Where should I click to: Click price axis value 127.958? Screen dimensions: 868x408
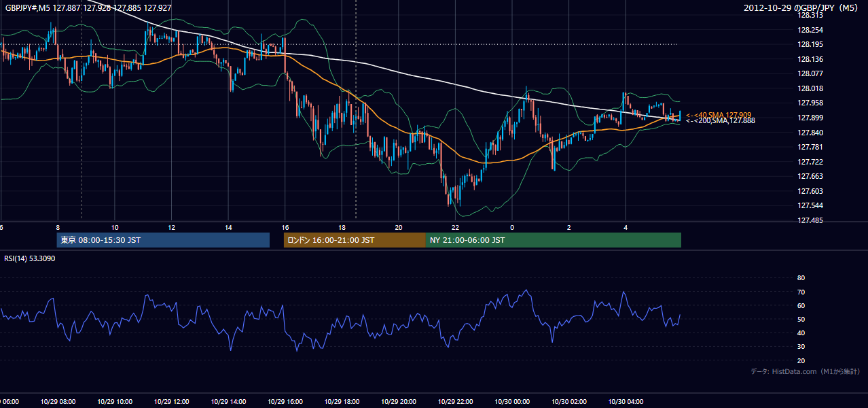[810, 103]
